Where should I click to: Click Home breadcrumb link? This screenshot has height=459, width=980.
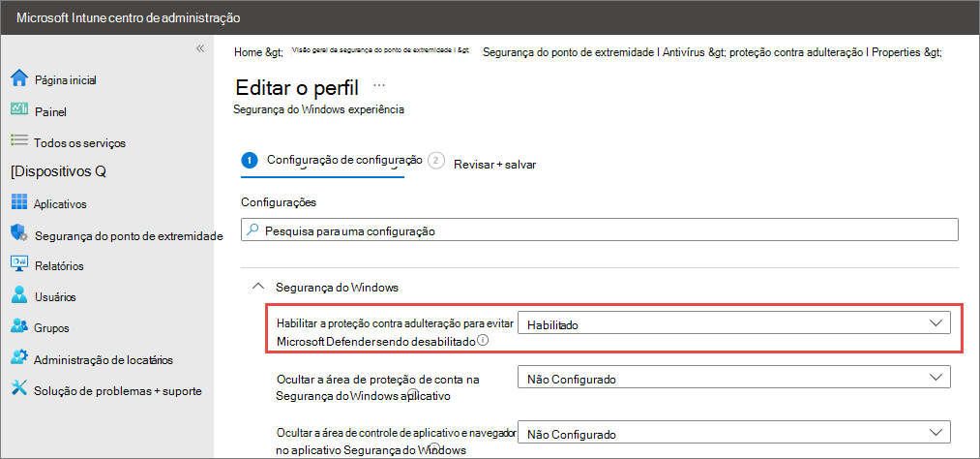[247, 53]
